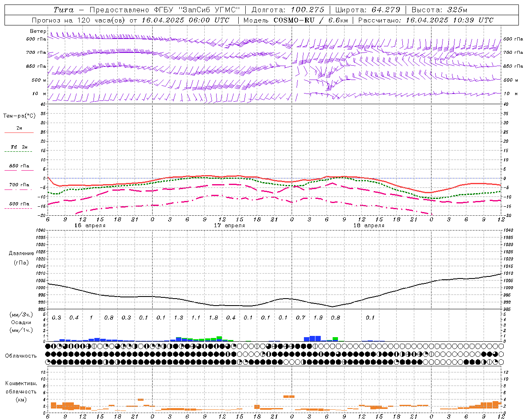Select the provider text ФГБУ "ЗапСиб УГМС"

pos(196,10)
